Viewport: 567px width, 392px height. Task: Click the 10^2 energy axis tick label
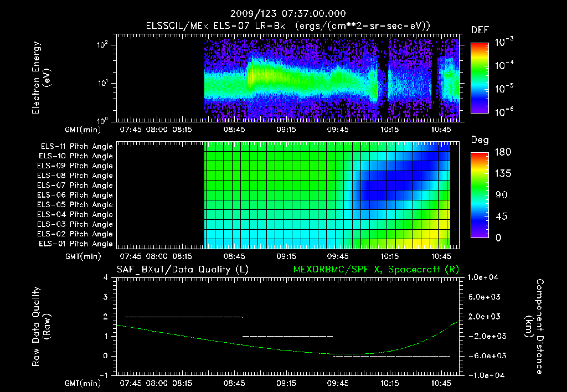(102, 45)
